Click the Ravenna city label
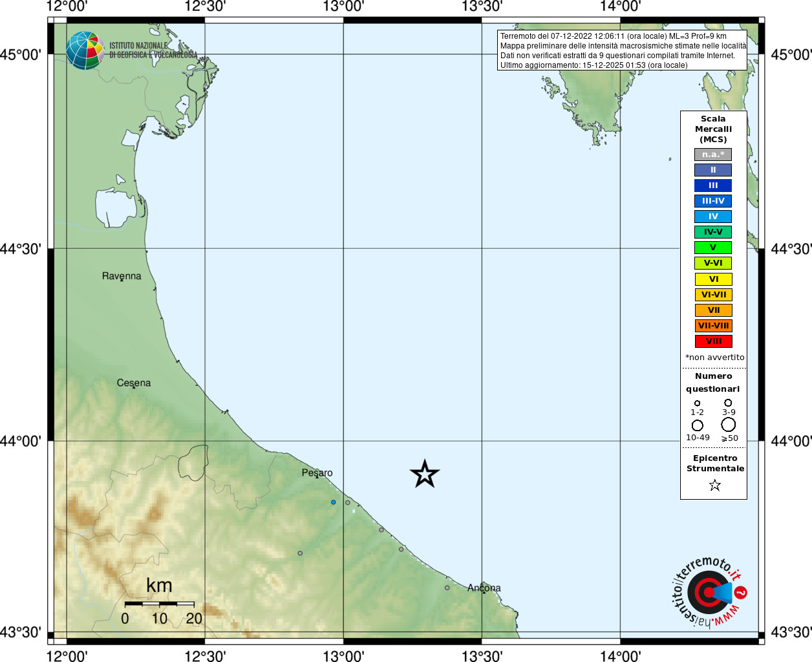The image size is (812, 662). click(x=122, y=276)
